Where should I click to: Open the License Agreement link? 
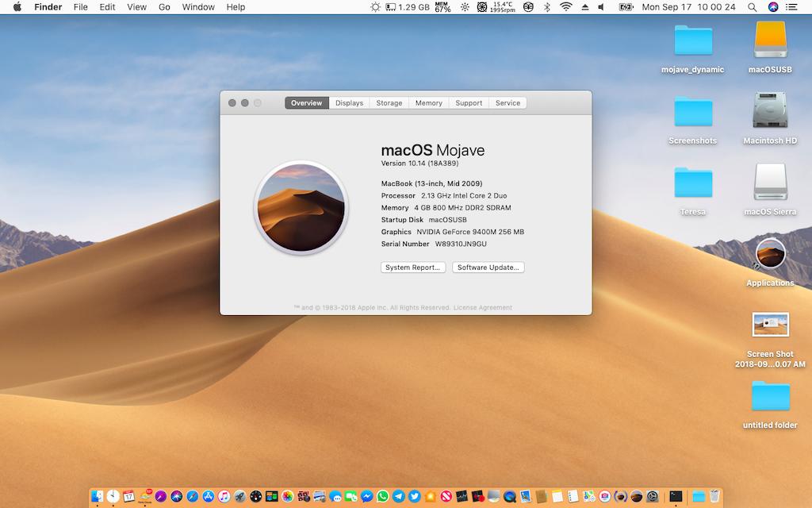[x=483, y=307]
